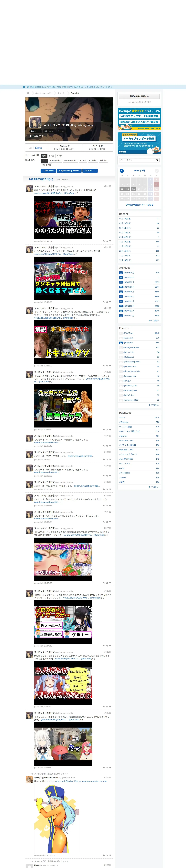Open the Stats bar chart button

click(35, 148)
